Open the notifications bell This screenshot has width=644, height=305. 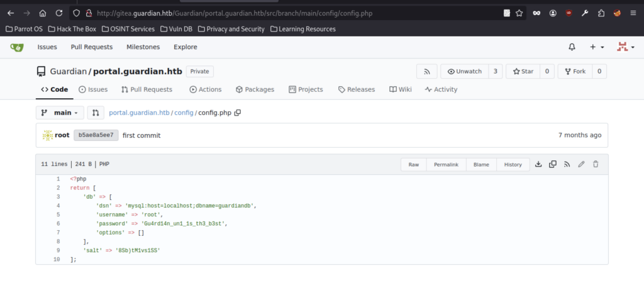tap(572, 47)
